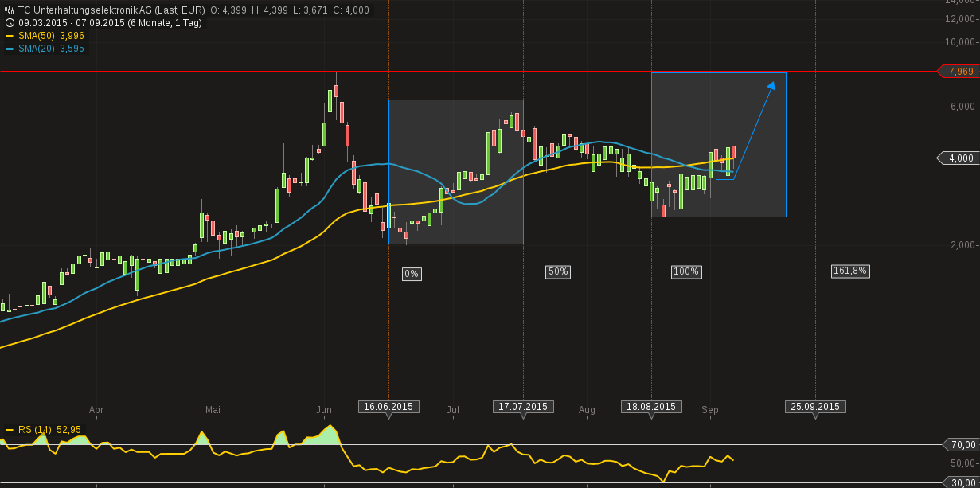
Task: Click the Sep label on time axis
Action: (710, 410)
